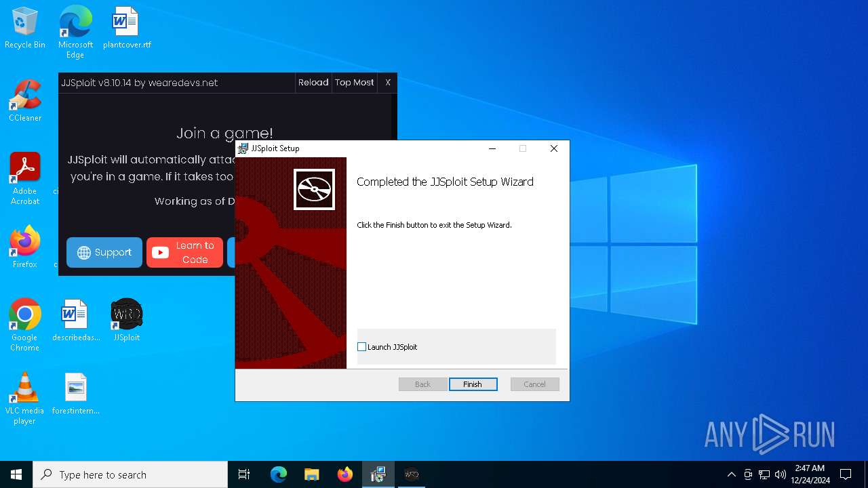Show hidden system tray icons
Screen dimensions: 868x488
(731, 474)
